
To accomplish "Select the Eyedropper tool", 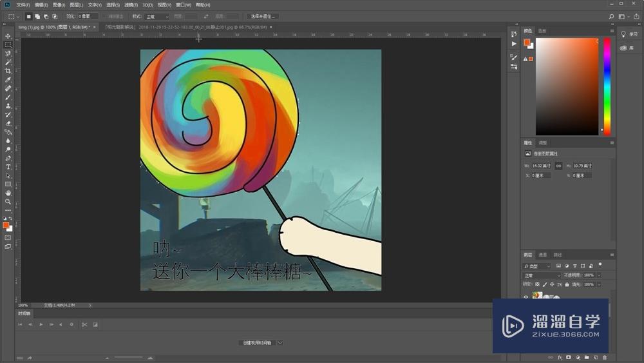I will click(8, 80).
